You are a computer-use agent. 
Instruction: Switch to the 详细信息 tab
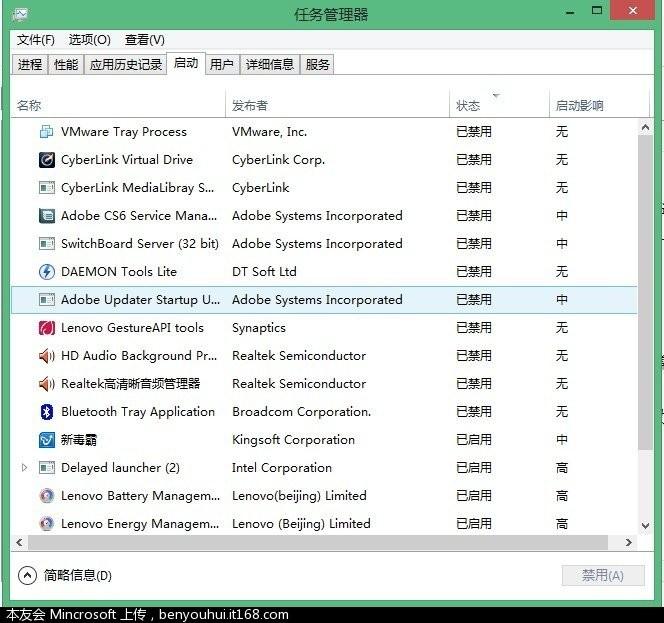tap(270, 65)
